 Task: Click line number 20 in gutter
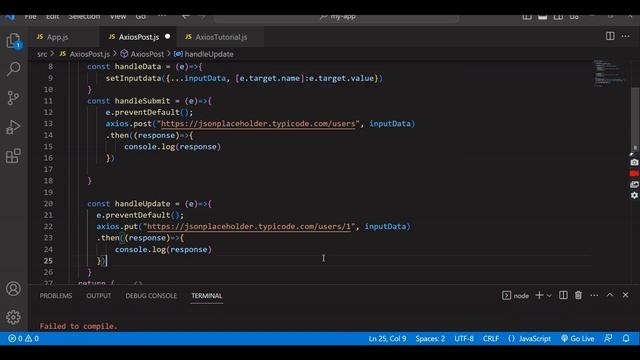pos(48,204)
